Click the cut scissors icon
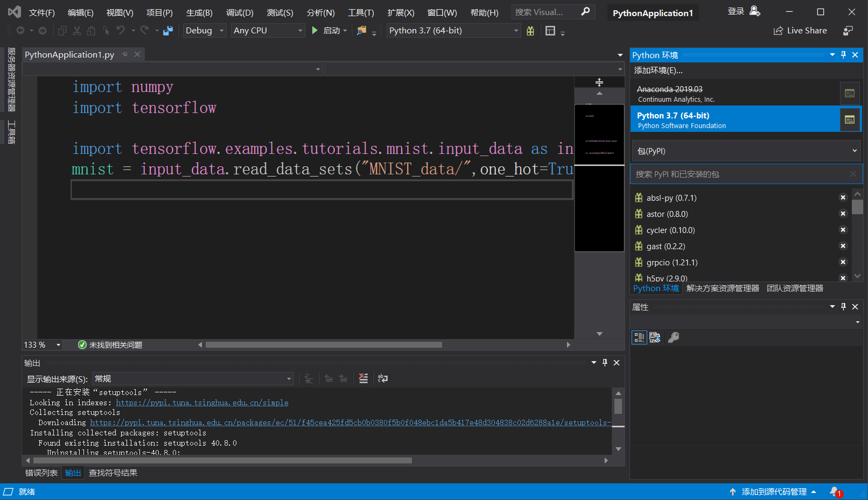 pos(77,31)
